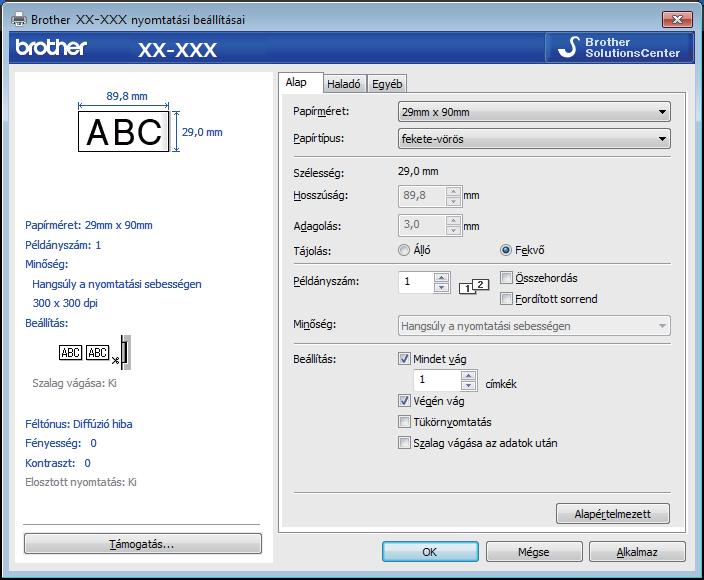704x580 pixels.
Task: Click the printer icon in title bar
Action: pyautogui.click(x=18, y=19)
